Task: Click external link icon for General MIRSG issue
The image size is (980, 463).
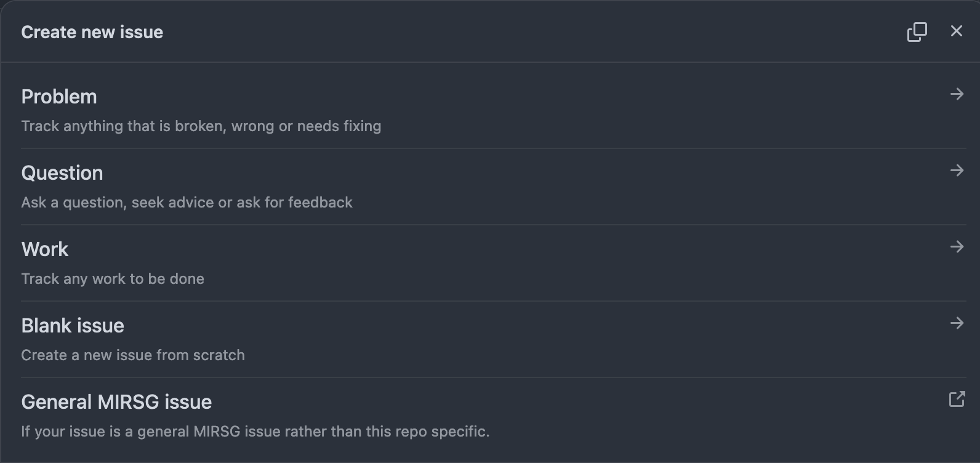Action: pos(957,400)
